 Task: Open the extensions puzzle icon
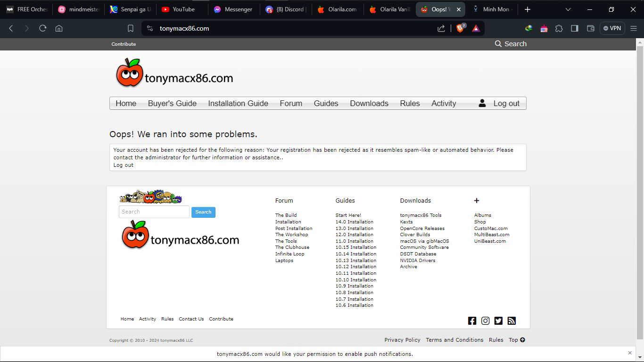[559, 28]
